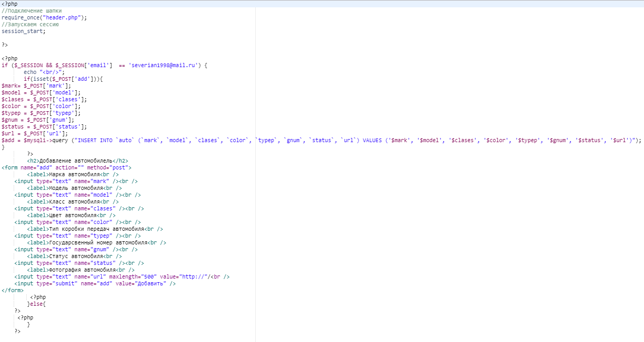Click the email string severian1998@mail.ru

click(163, 65)
